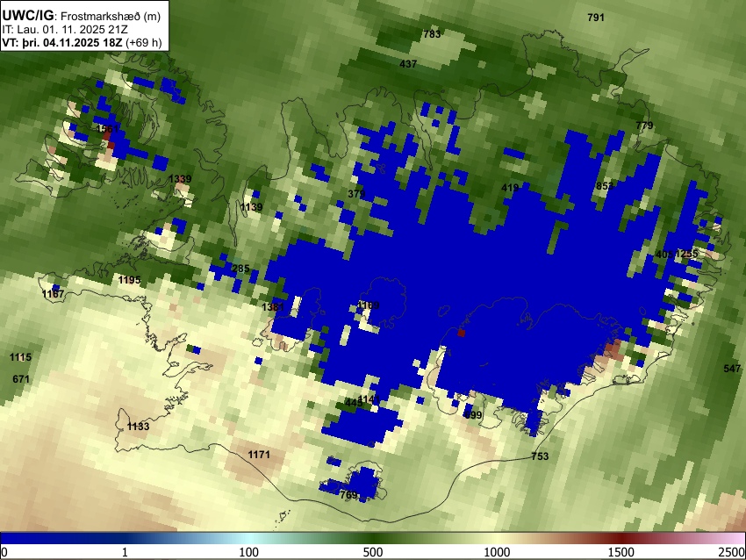Click the map value 1167
Screen dimensions: 746x560
53,294
